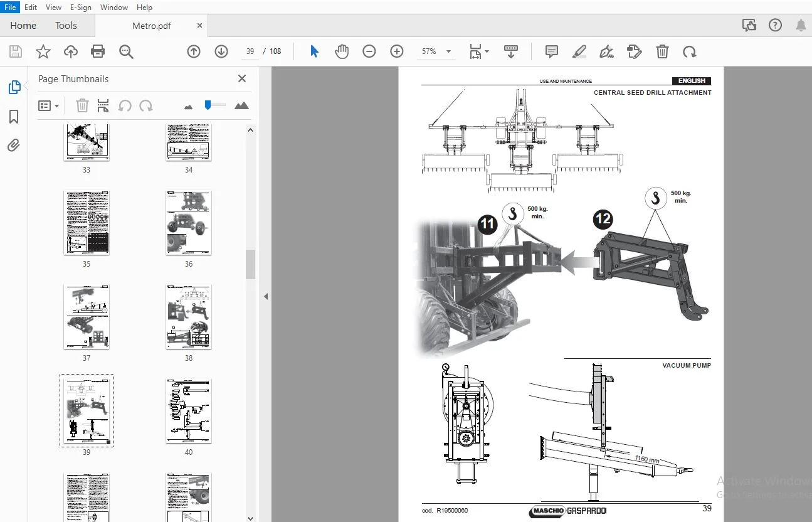Viewport: 812px width, 522px height.
Task: Save the file using the floppy icon
Action: click(15, 51)
